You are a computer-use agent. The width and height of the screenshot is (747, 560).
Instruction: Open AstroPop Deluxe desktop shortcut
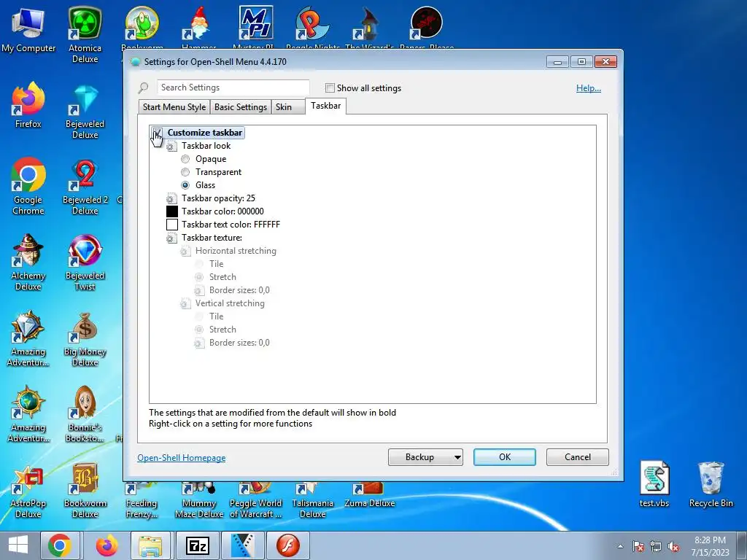click(28, 491)
